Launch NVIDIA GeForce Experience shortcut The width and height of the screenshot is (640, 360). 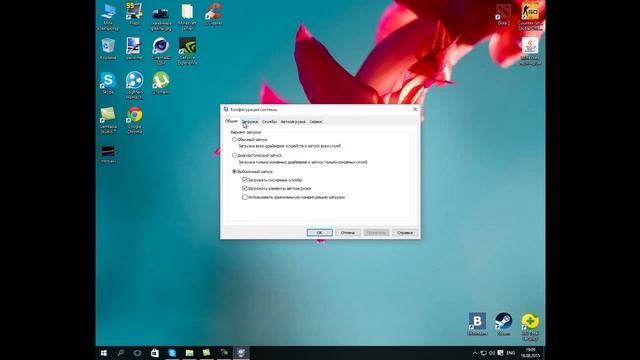[187, 51]
